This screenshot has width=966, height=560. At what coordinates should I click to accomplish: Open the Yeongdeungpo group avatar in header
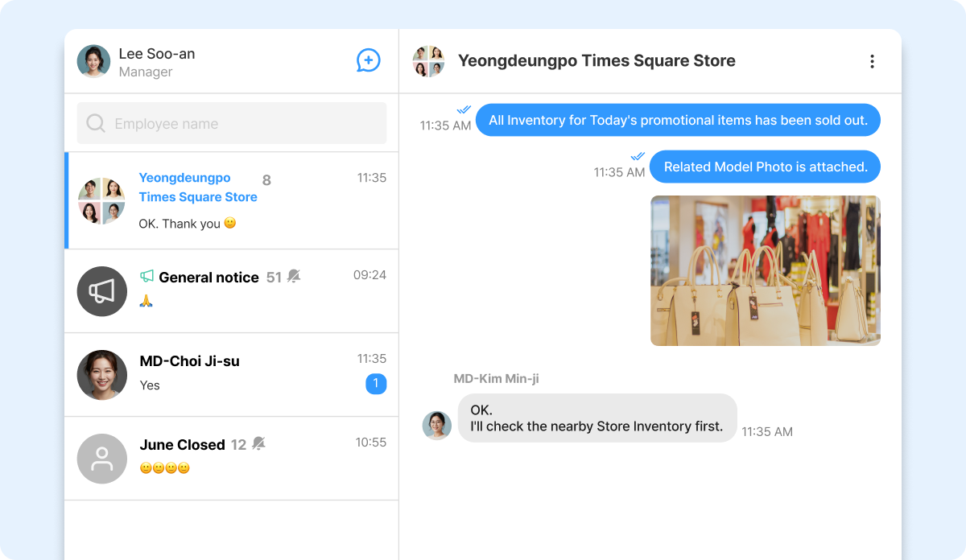pos(428,61)
